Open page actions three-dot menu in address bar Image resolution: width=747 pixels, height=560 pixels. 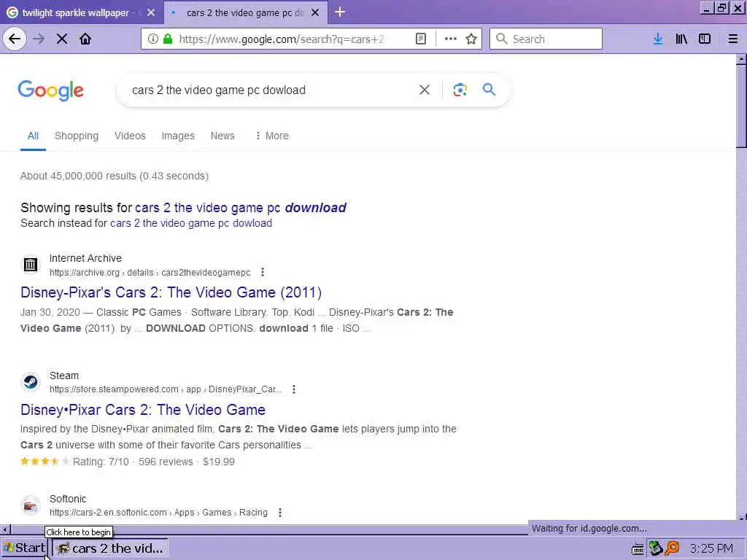[x=451, y=39]
